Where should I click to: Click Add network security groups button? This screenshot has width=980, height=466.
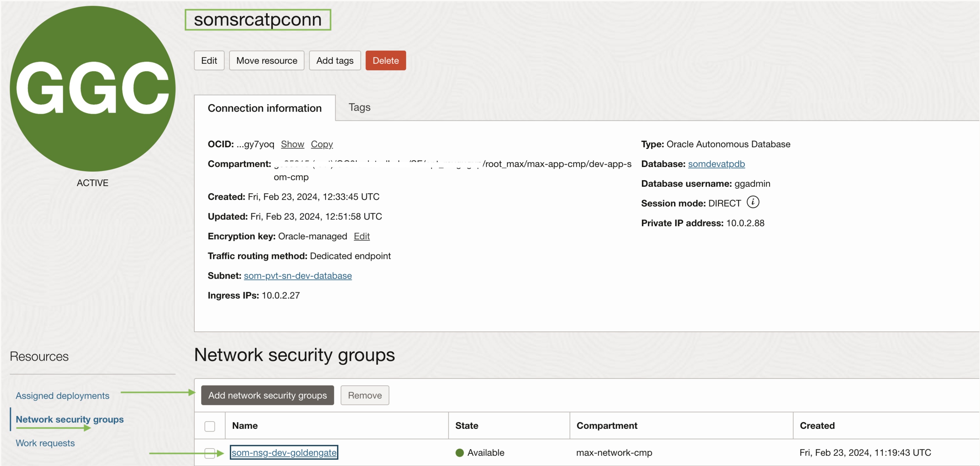(267, 395)
